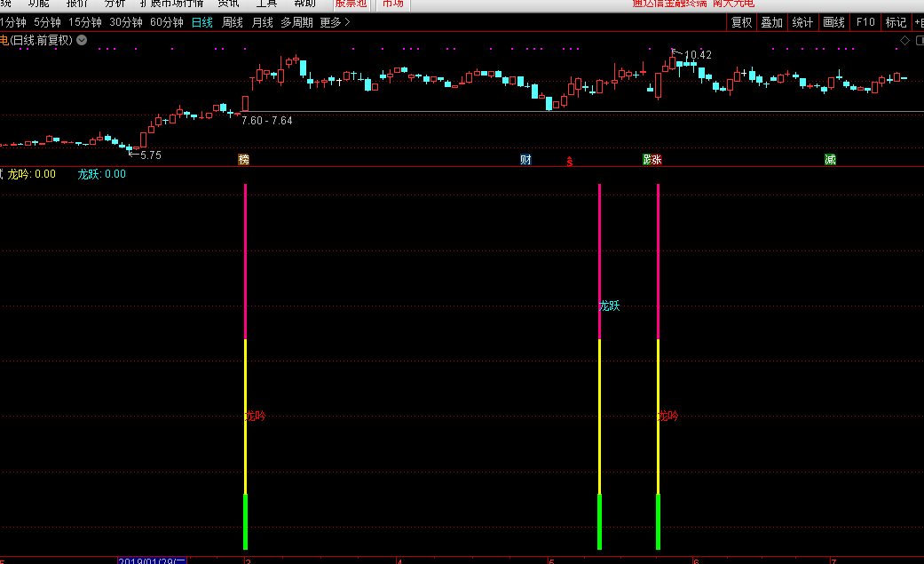
Task: Open the 复权 adjustment dropdown
Action: tap(741, 22)
